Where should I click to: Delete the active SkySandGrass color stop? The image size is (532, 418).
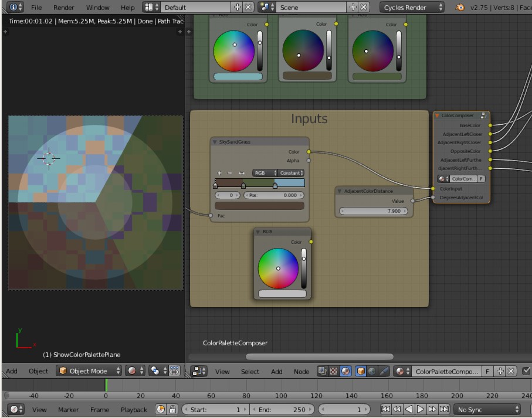click(x=229, y=172)
